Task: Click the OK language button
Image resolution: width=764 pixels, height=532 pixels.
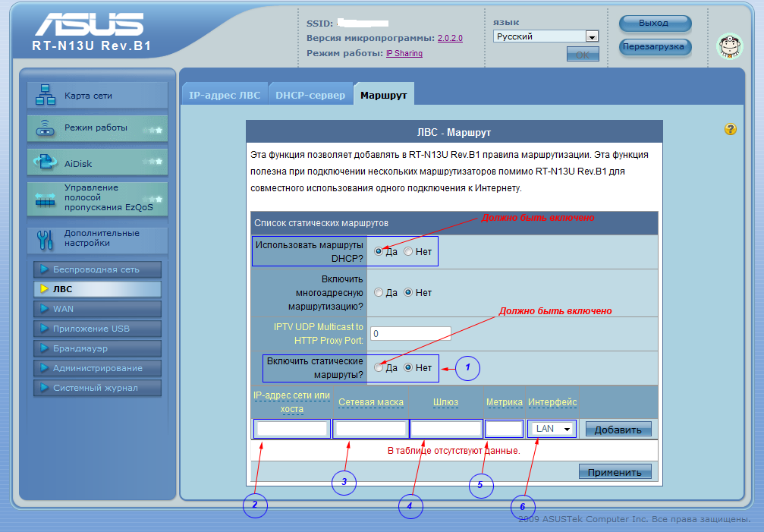Action: pyautogui.click(x=583, y=54)
